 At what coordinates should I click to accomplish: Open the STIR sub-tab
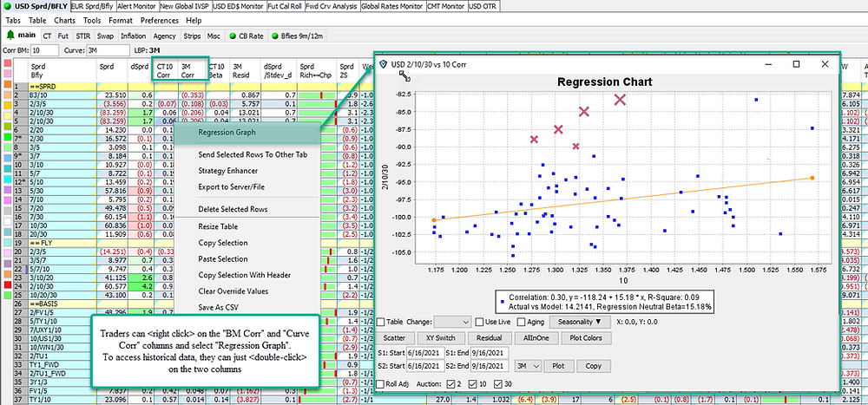[x=83, y=36]
